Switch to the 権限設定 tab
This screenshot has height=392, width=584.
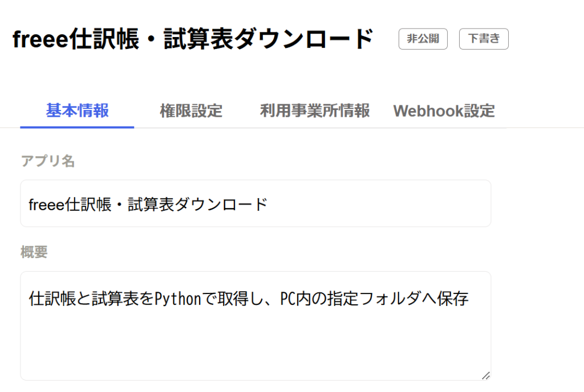[191, 111]
